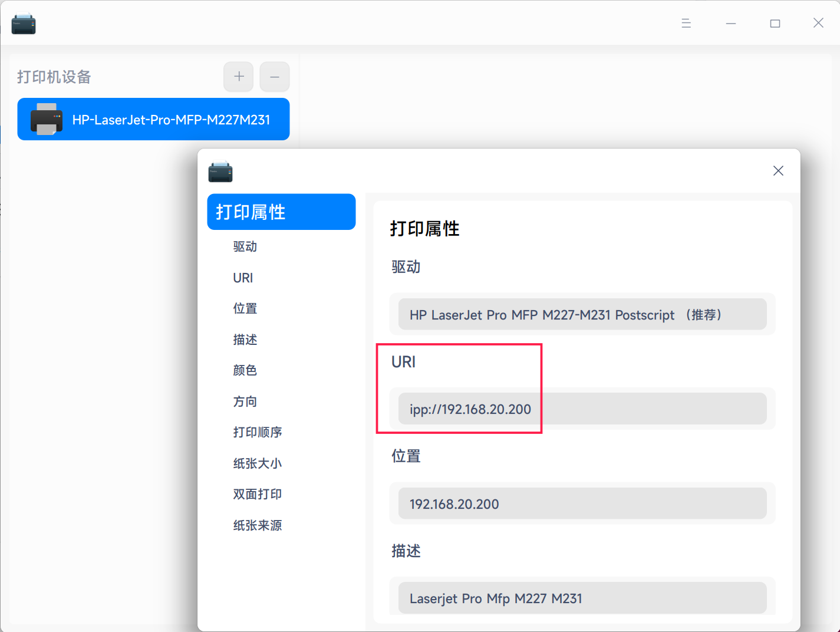
Task: Click printer icon on HP-LaserJet device entry
Action: pyautogui.click(x=47, y=119)
